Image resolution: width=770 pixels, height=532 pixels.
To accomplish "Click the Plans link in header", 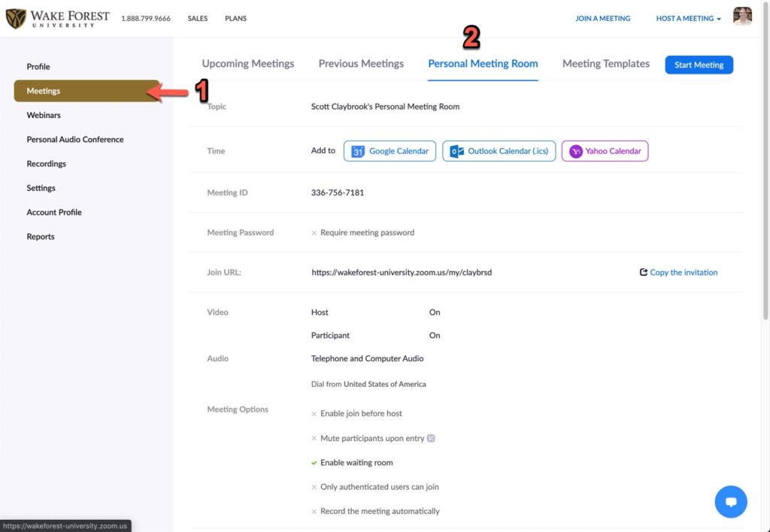I will (x=235, y=19).
